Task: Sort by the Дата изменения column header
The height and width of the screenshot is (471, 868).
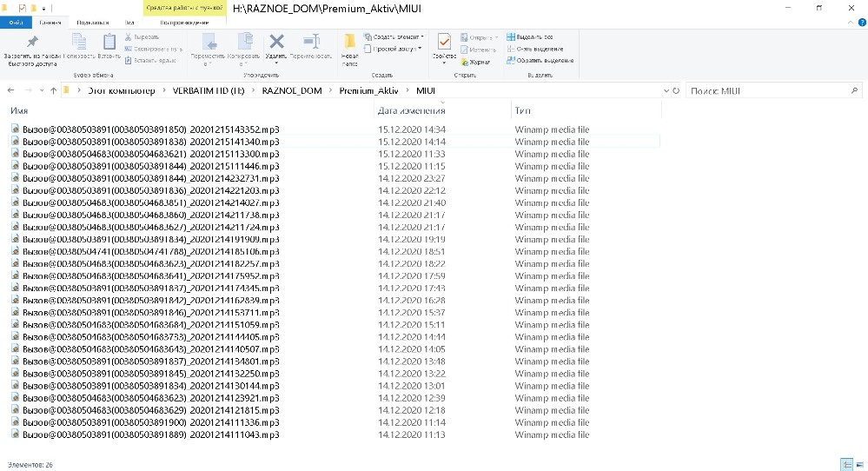Action: click(x=411, y=110)
